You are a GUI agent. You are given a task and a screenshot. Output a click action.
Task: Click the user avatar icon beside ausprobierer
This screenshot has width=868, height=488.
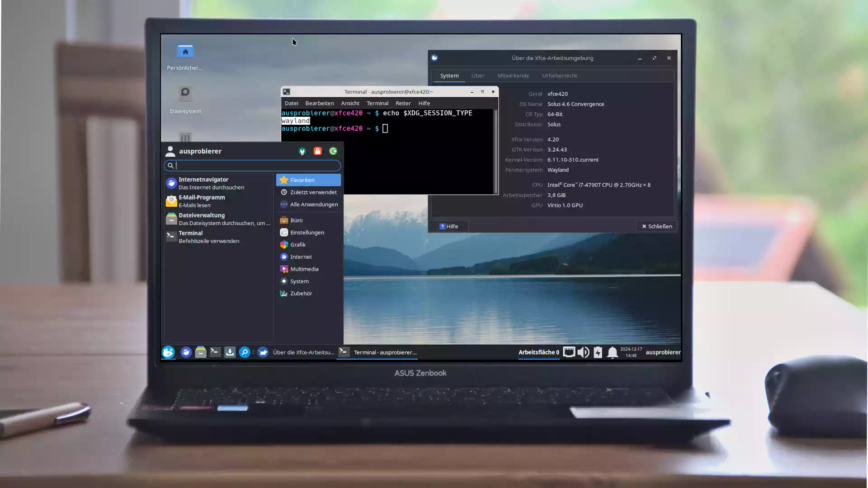pyautogui.click(x=170, y=151)
